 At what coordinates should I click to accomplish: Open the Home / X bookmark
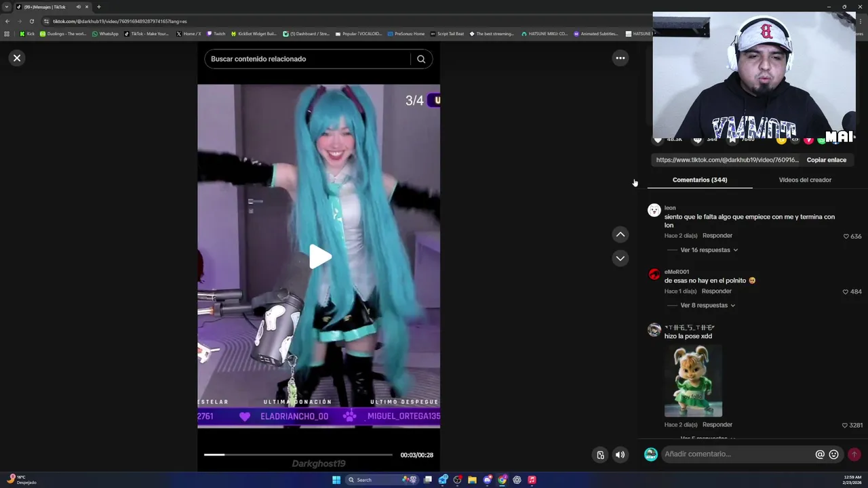coord(189,34)
